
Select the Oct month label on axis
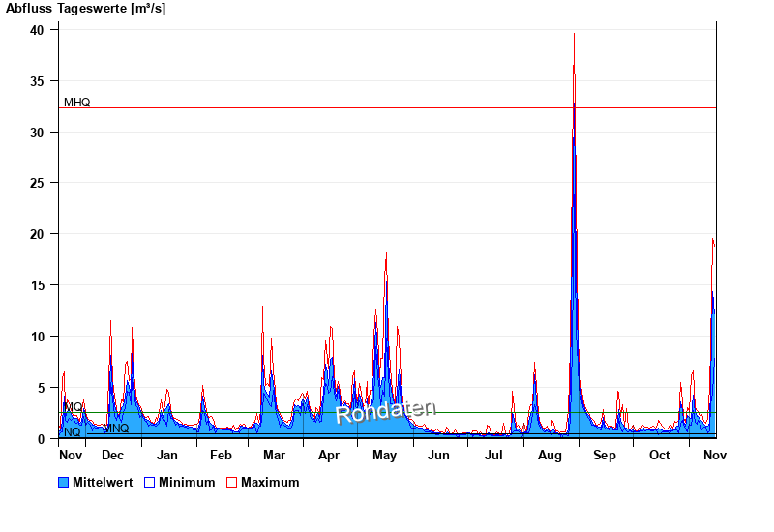[x=659, y=455]
